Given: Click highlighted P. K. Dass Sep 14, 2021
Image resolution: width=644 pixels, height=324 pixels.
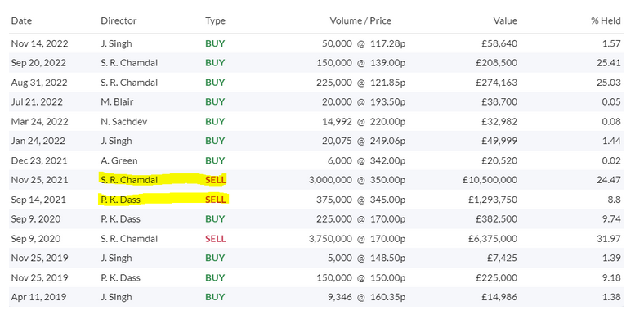Looking at the screenshot, I should pos(120,200).
